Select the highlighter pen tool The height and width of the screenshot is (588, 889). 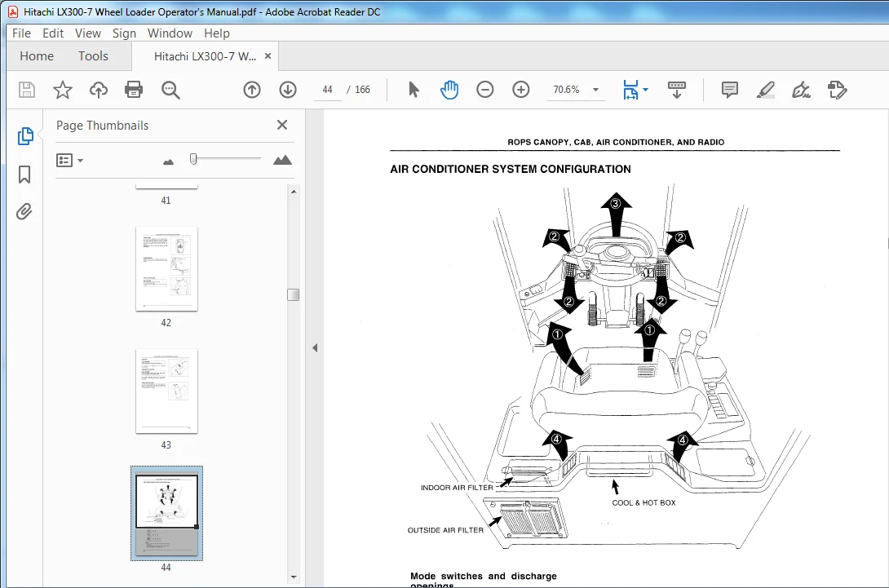tap(765, 90)
